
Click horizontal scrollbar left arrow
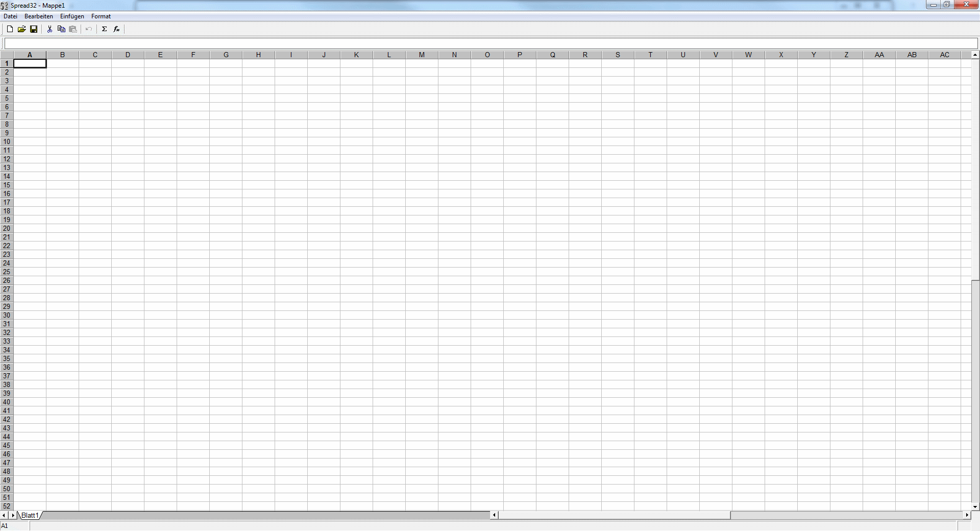[x=494, y=515]
